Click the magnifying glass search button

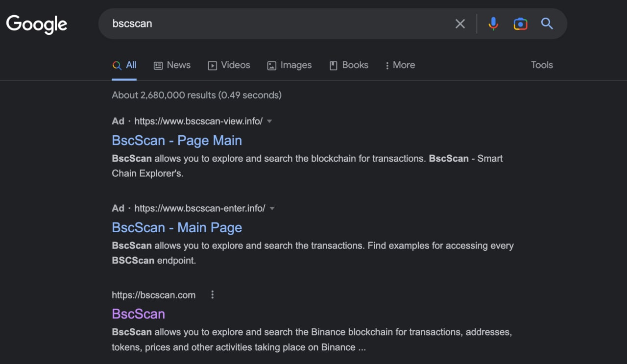pyautogui.click(x=547, y=24)
